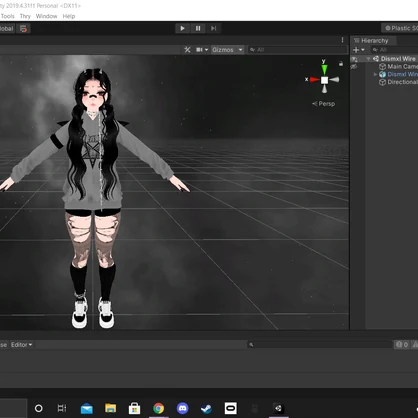Expand the Dismxl Wire prefab item
Image resolution: width=418 pixels, height=418 pixels.
click(x=375, y=74)
